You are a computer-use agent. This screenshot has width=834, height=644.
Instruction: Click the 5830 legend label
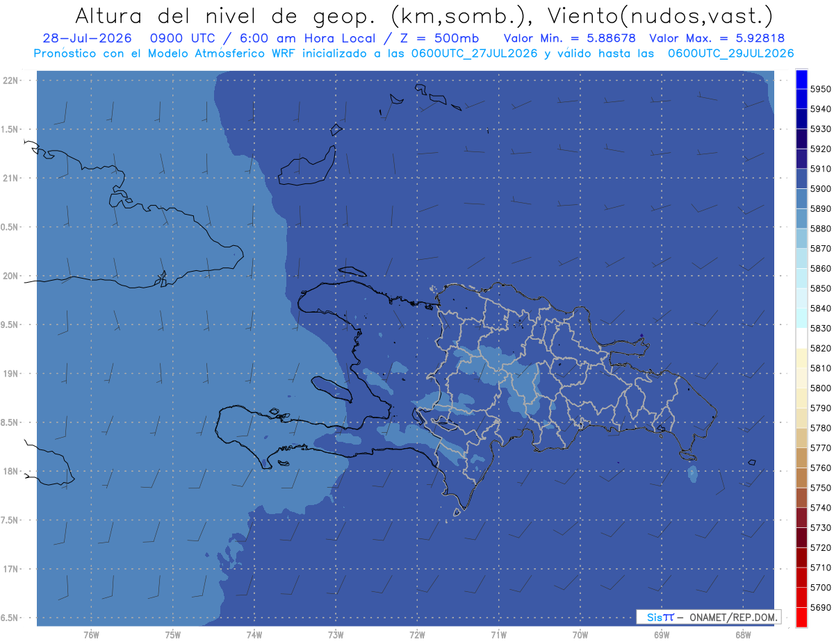[x=820, y=329]
